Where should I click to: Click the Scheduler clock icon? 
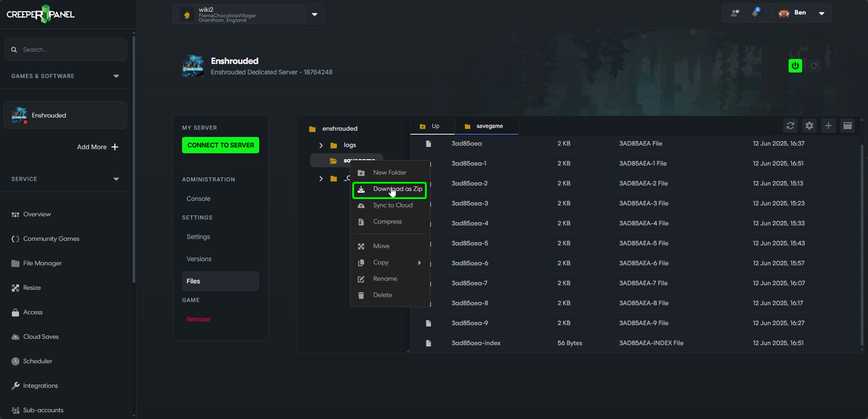15,361
